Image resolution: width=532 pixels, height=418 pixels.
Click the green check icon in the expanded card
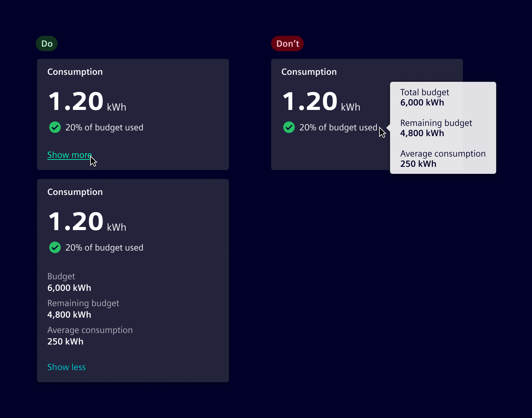point(55,247)
